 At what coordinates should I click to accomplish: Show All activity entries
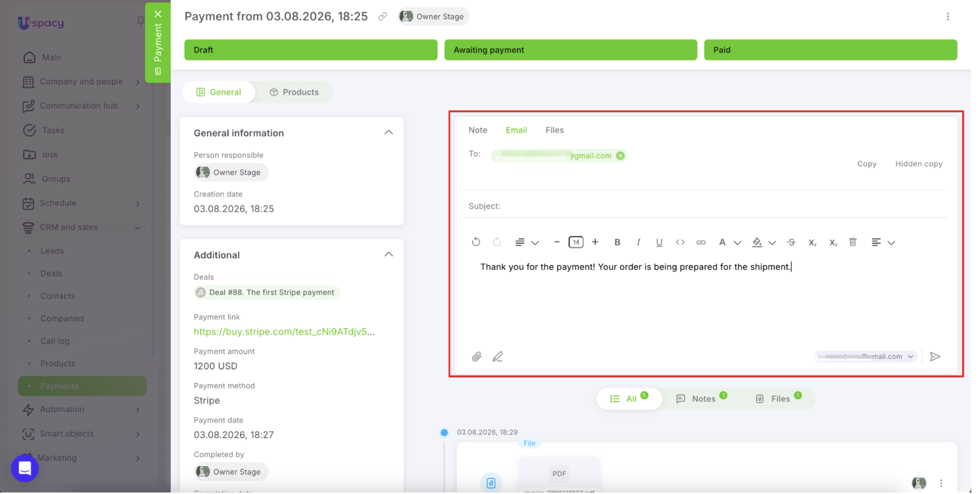[x=629, y=399]
